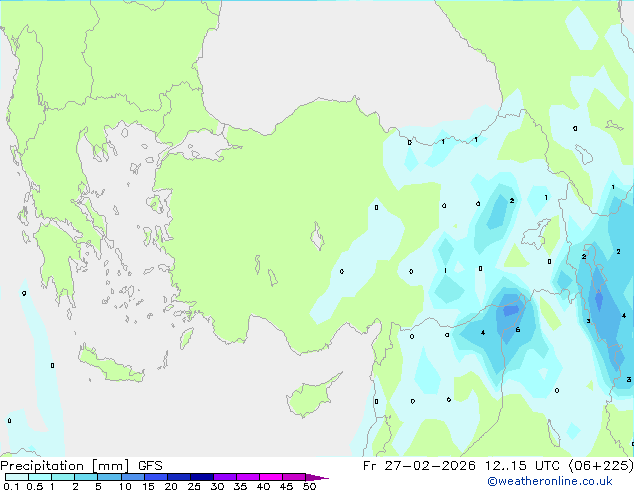Image resolution: width=634 pixels, height=490 pixels.
Task: Select the '30' legend scale label
Action: (x=217, y=486)
